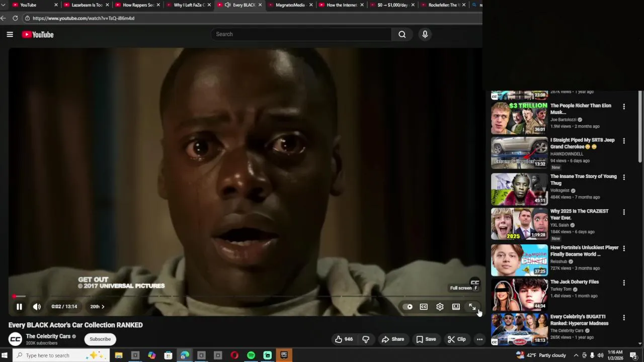This screenshot has width=644, height=362.
Task: Open the YouTube hamburger guide menu
Action: (10, 34)
